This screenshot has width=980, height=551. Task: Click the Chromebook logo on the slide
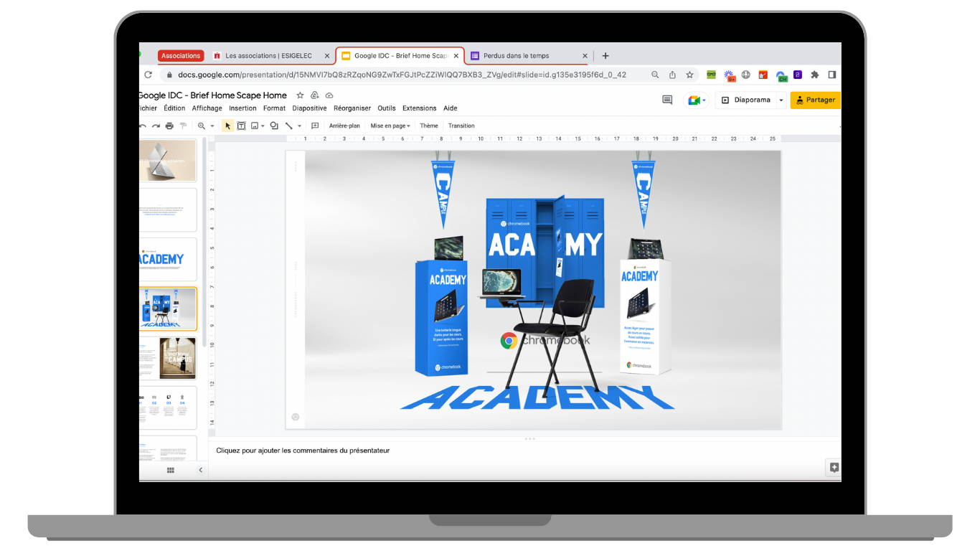545,340
